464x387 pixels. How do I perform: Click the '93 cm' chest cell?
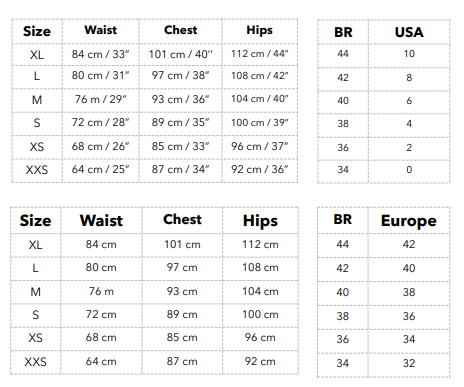pyautogui.click(x=182, y=291)
